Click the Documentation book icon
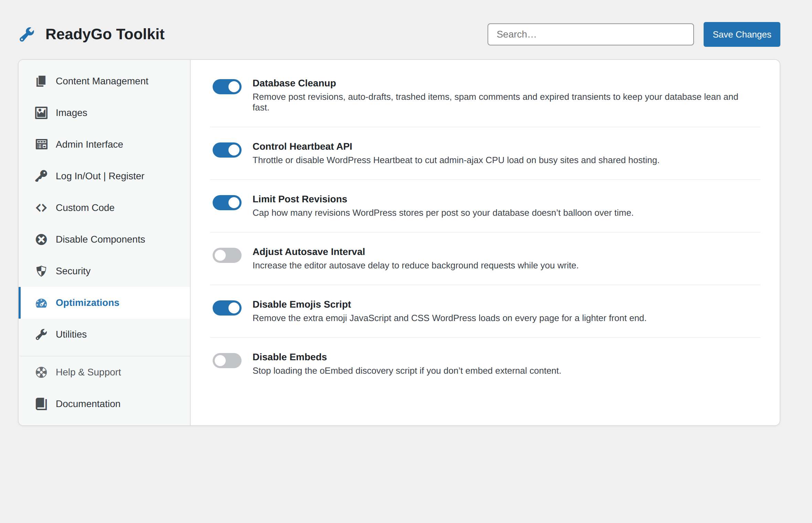Screen dimensions: 812x523 click(41, 404)
